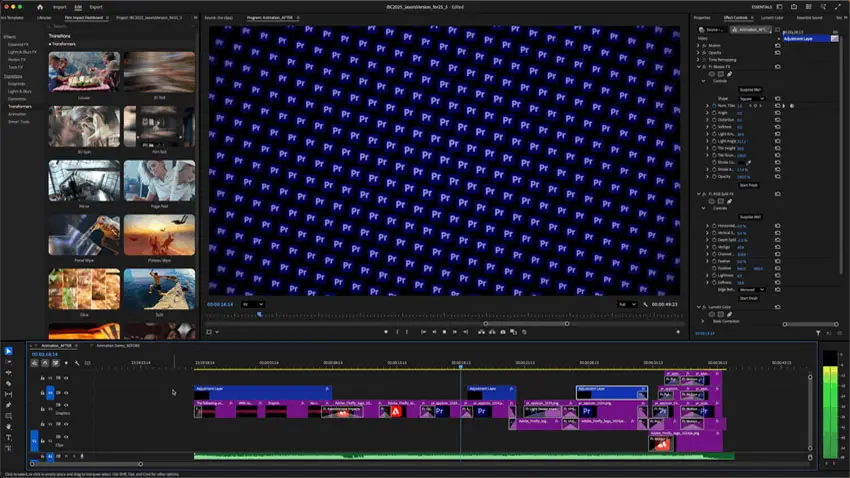Image resolution: width=850 pixels, height=478 pixels.
Task: Select the Pen tool in the tools panel
Action: (8, 405)
